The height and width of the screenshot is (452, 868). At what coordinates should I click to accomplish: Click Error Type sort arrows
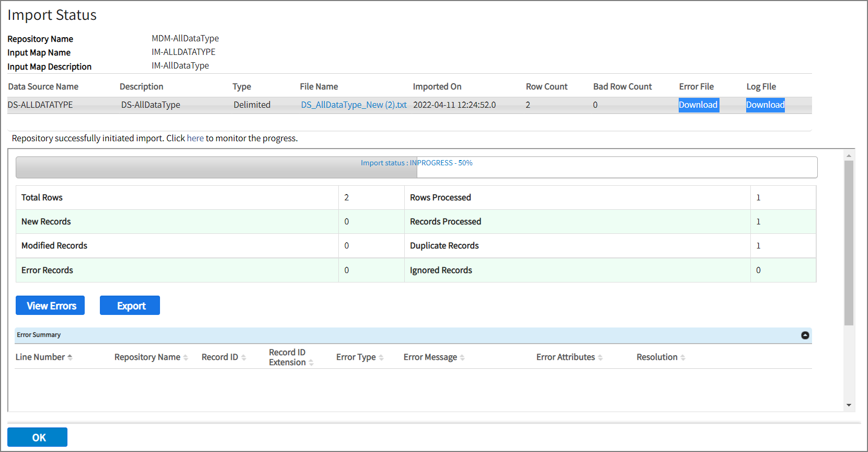[x=381, y=358]
